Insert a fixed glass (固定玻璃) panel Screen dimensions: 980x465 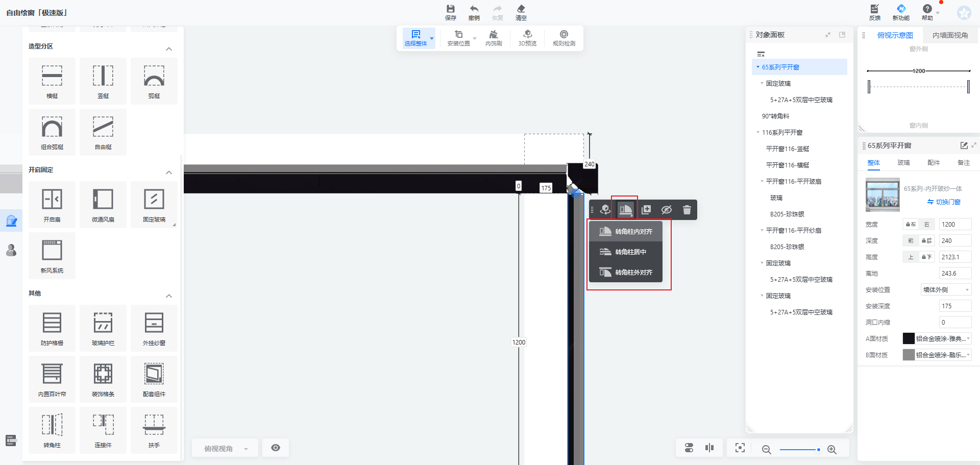click(x=154, y=204)
